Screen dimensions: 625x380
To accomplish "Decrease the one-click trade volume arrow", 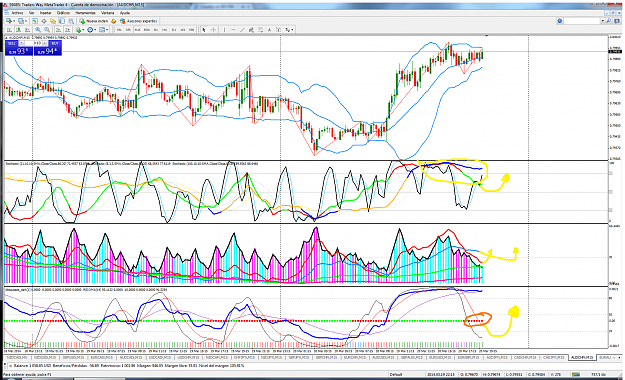I will (x=22, y=43).
